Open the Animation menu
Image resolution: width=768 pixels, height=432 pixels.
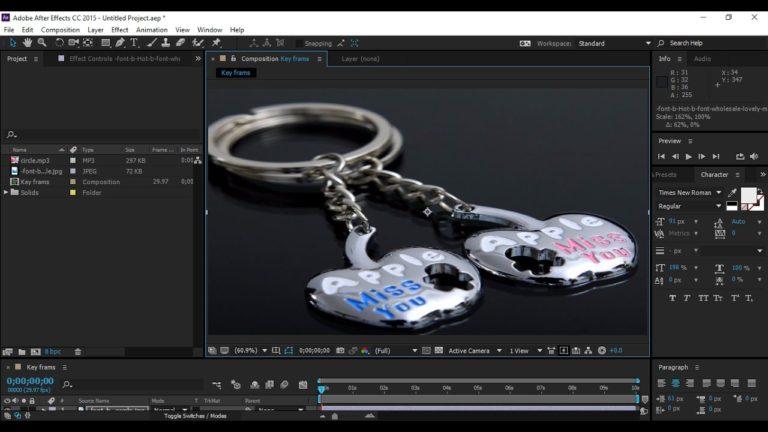click(151, 30)
